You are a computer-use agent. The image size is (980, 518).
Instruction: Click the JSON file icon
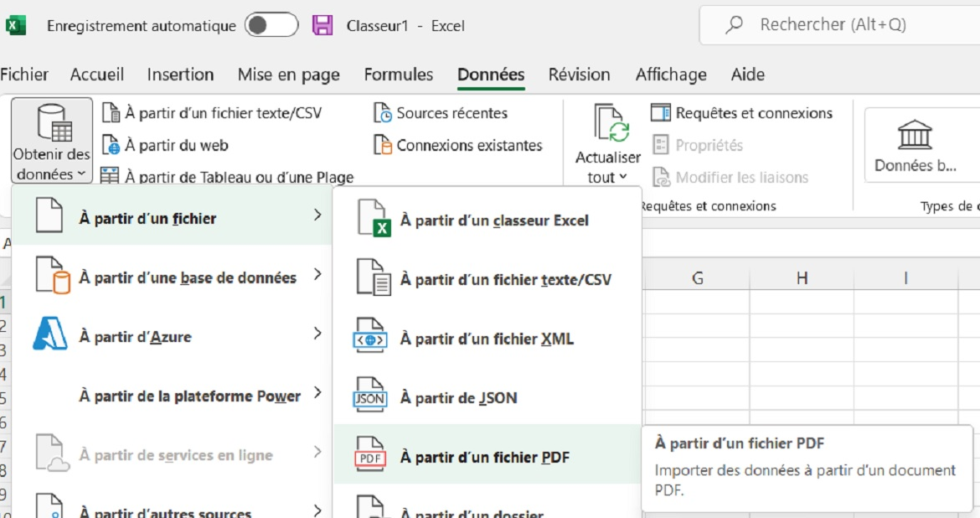pos(370,395)
